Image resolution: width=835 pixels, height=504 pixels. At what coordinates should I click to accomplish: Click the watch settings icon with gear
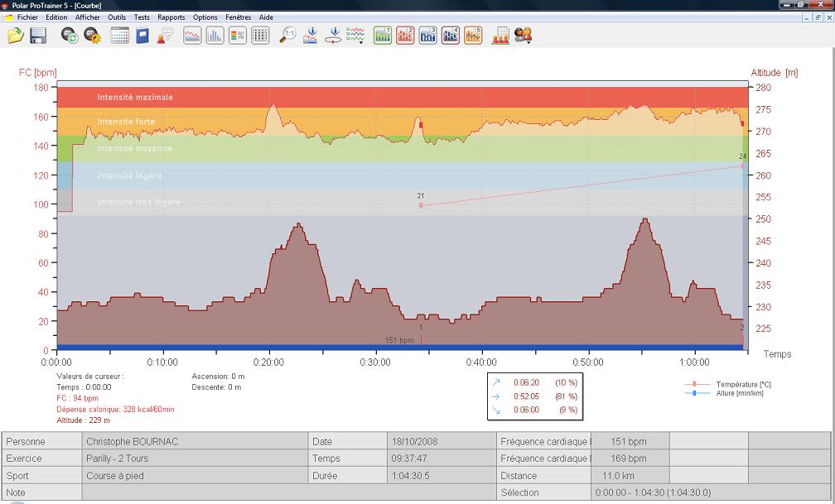coord(93,36)
